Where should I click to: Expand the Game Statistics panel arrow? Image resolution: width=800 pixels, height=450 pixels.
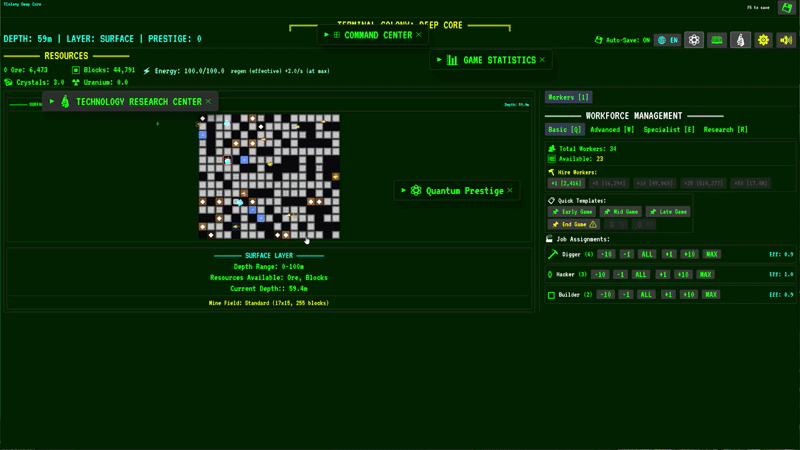440,60
